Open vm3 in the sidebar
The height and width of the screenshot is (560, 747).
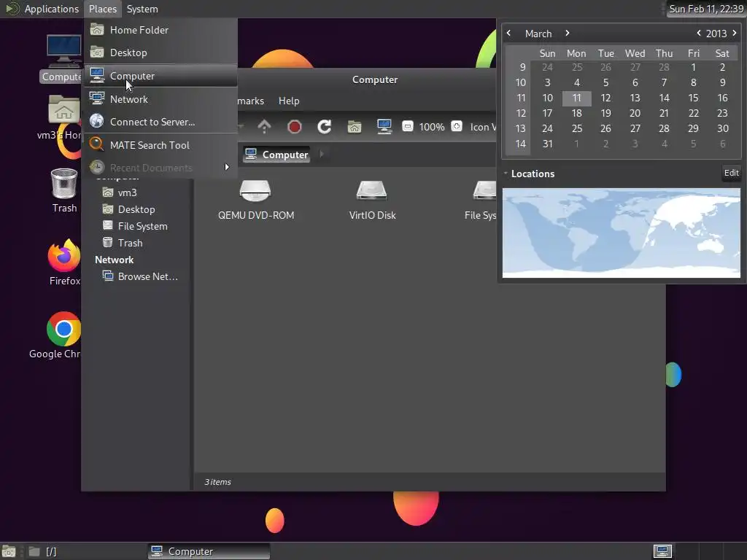coord(127,192)
